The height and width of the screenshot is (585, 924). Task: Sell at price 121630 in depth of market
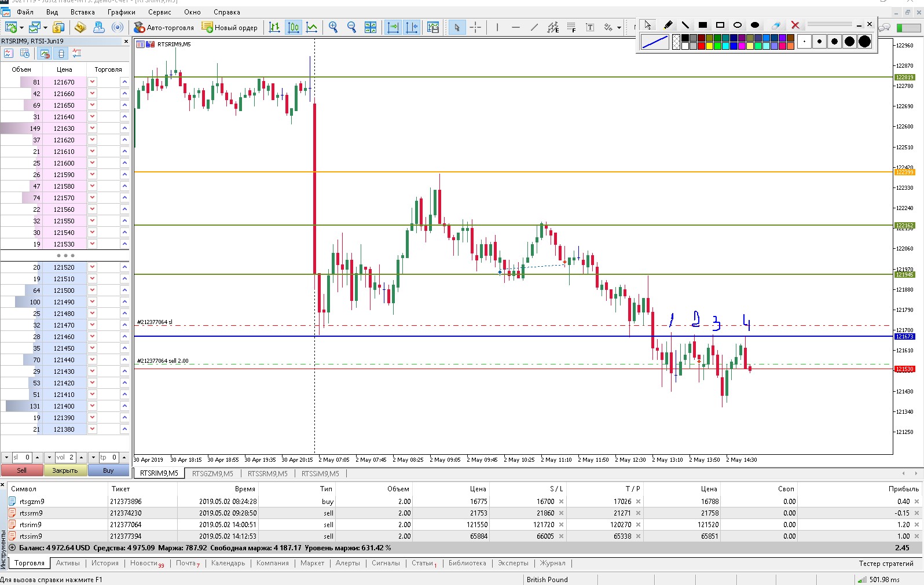click(x=92, y=128)
